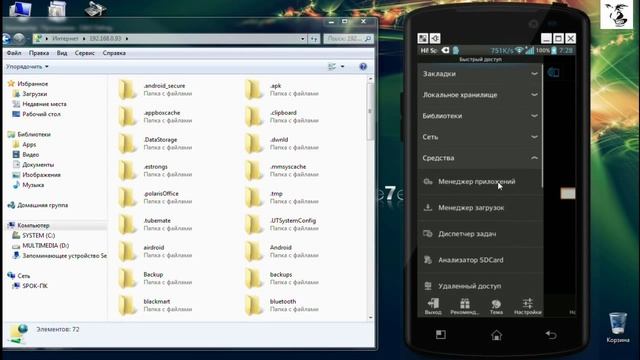The width and height of the screenshot is (640, 360).
Task: Open the .android_secure folder
Action: [156, 89]
